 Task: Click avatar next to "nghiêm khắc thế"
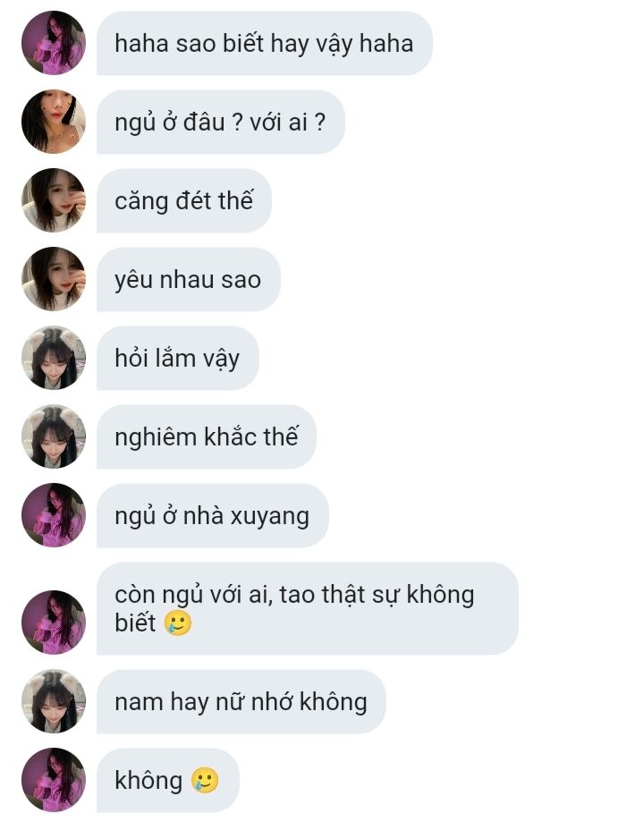pos(53,436)
